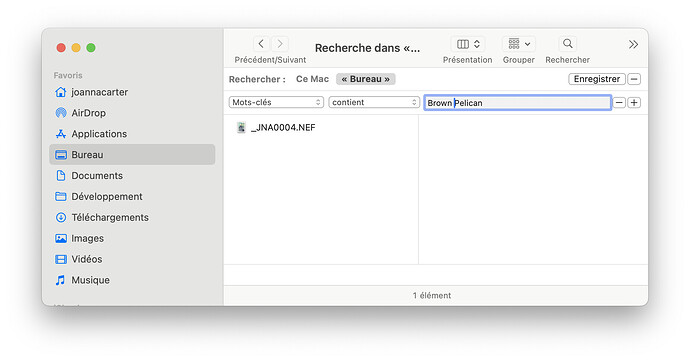Open the contient operator dropdown

pos(374,102)
